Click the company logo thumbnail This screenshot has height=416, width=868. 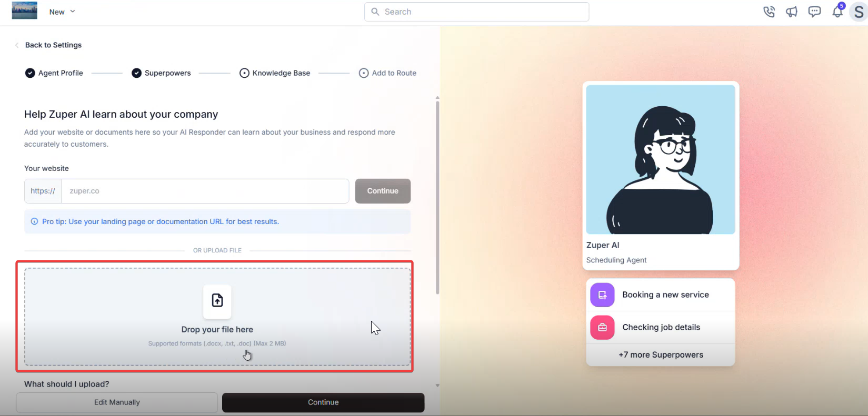pos(24,11)
